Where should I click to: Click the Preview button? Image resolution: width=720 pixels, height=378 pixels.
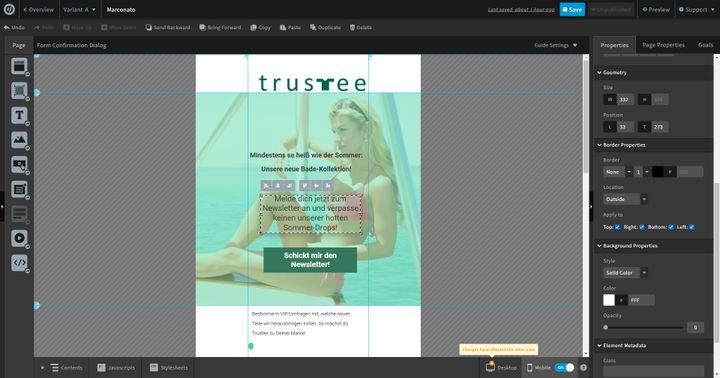[656, 9]
